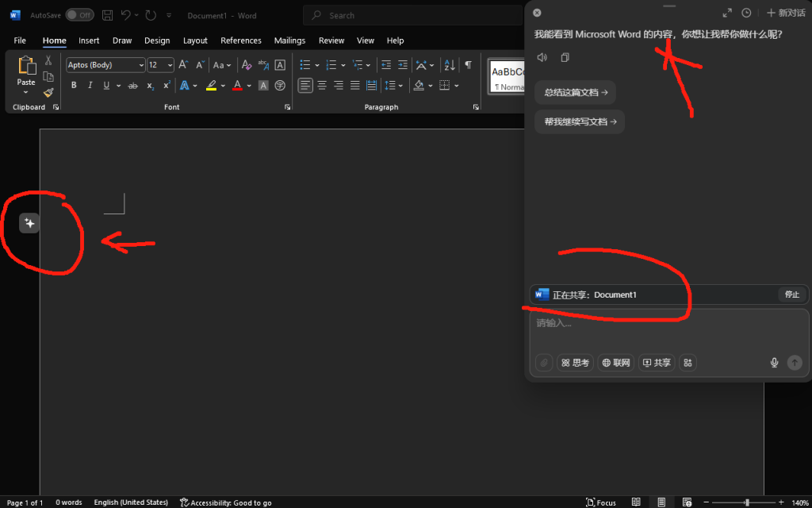The width and height of the screenshot is (812, 508).
Task: Decrease paragraph indent
Action: pyautogui.click(x=386, y=65)
